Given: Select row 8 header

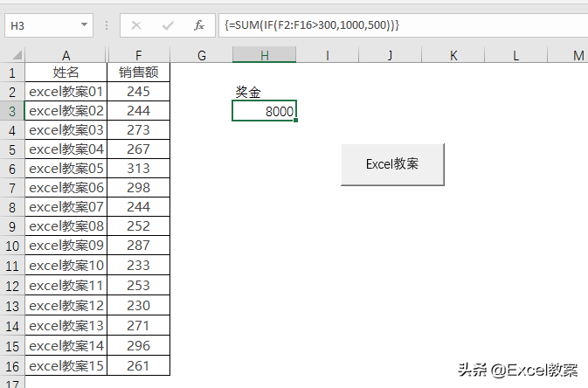Looking at the screenshot, I should point(12,207).
